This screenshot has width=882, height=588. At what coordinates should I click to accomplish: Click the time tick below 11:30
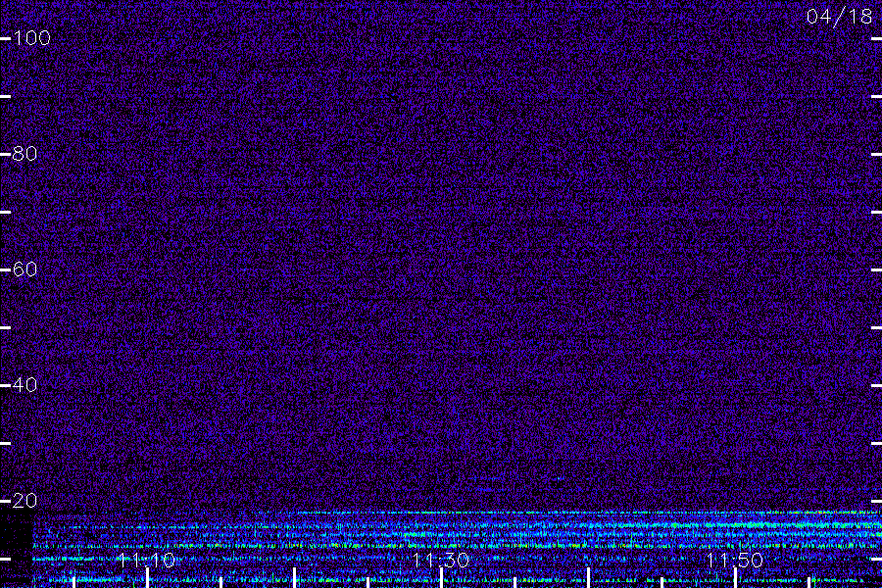(x=442, y=578)
